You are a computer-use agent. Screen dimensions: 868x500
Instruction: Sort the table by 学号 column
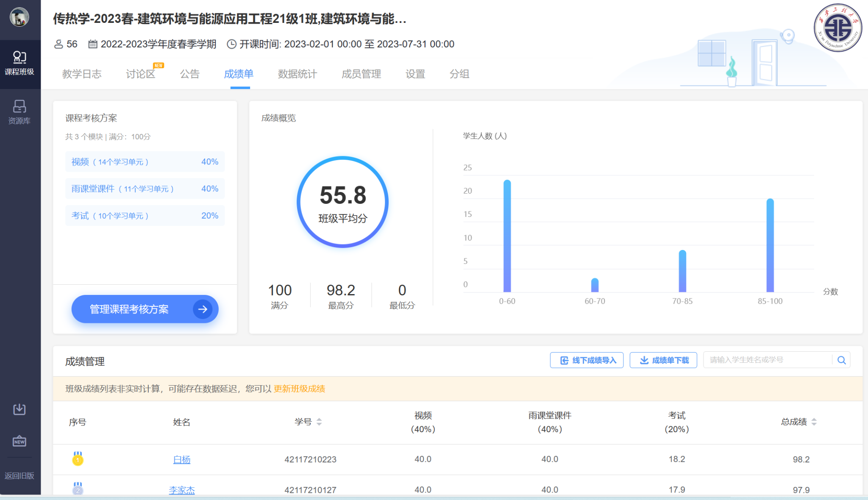click(x=319, y=422)
